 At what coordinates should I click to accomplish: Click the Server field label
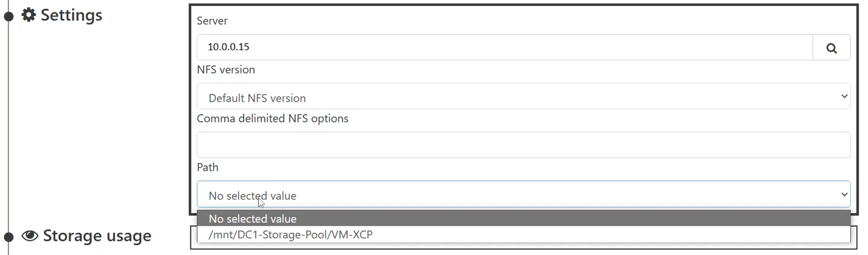(212, 21)
